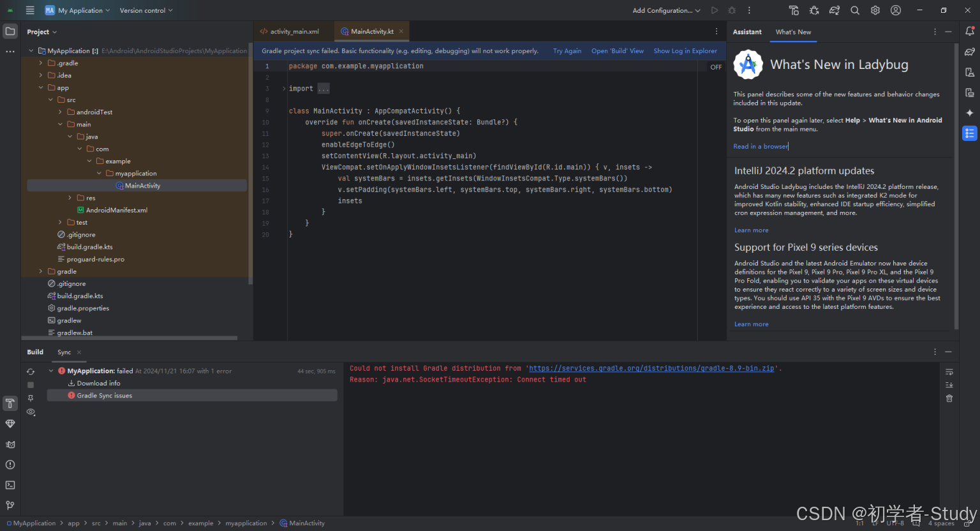
Task: Open Version Control branch icon in left stripe
Action: pos(10,505)
